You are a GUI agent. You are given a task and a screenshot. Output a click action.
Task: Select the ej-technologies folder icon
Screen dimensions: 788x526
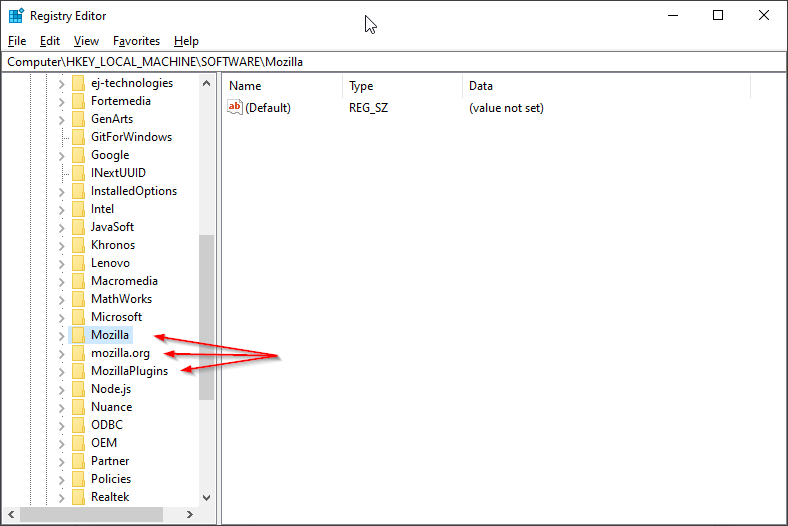(78, 83)
